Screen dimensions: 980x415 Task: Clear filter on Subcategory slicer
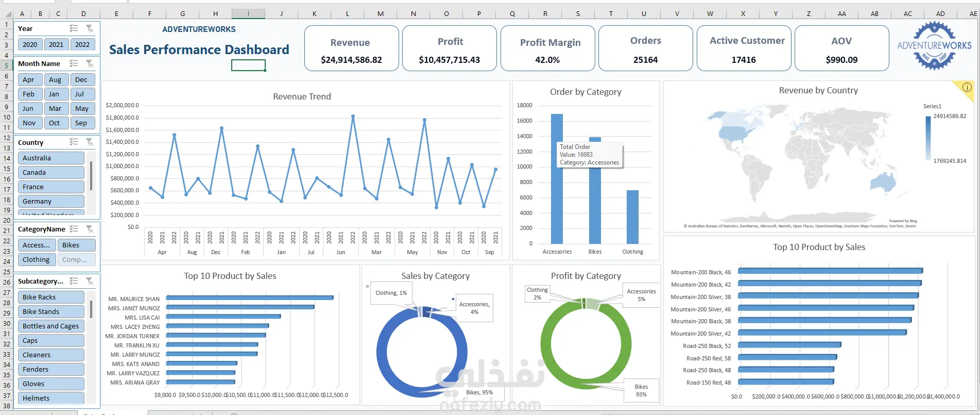click(x=90, y=281)
